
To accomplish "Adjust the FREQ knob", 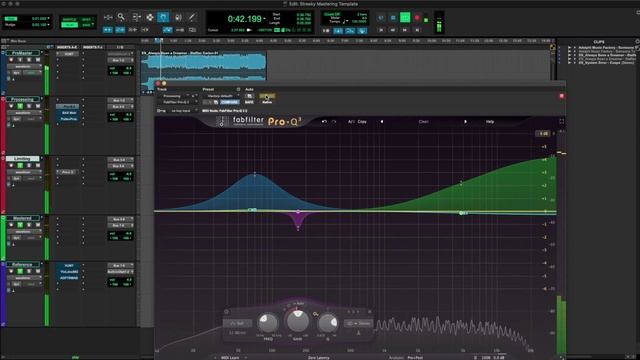I will click(x=268, y=322).
